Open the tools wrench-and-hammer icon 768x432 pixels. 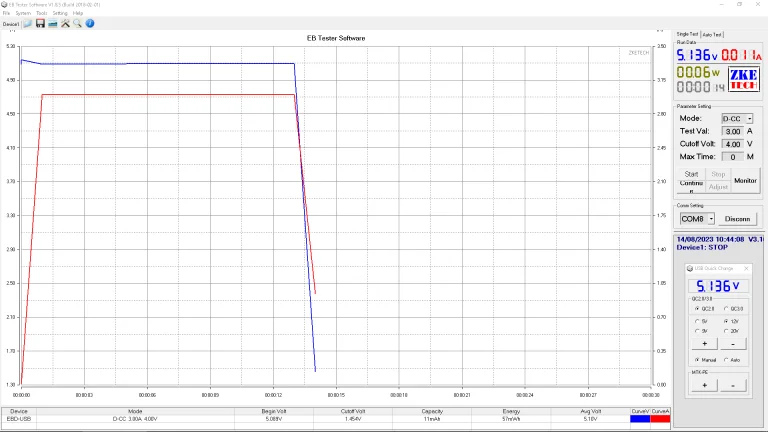coord(65,23)
